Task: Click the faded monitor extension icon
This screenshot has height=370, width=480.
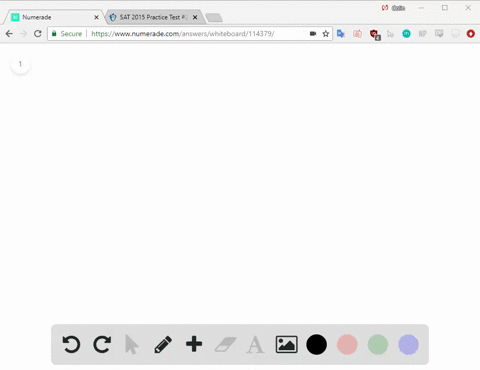Action: (x=455, y=34)
